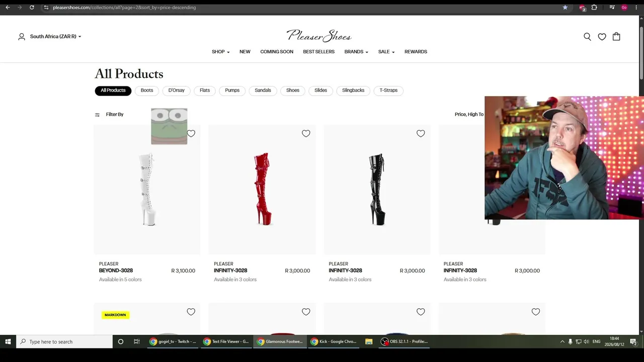This screenshot has width=644, height=362.
Task: Expand the SALE dropdown menu
Action: click(x=386, y=52)
